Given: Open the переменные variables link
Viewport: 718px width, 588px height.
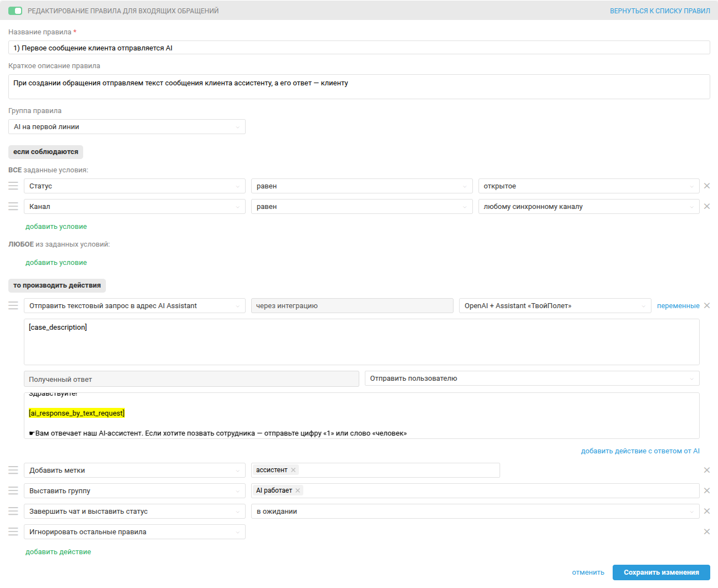Looking at the screenshot, I should (x=678, y=306).
